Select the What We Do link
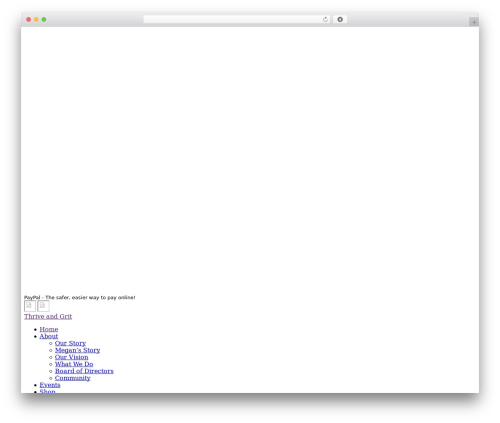The width and height of the screenshot is (500, 423). coord(74,364)
